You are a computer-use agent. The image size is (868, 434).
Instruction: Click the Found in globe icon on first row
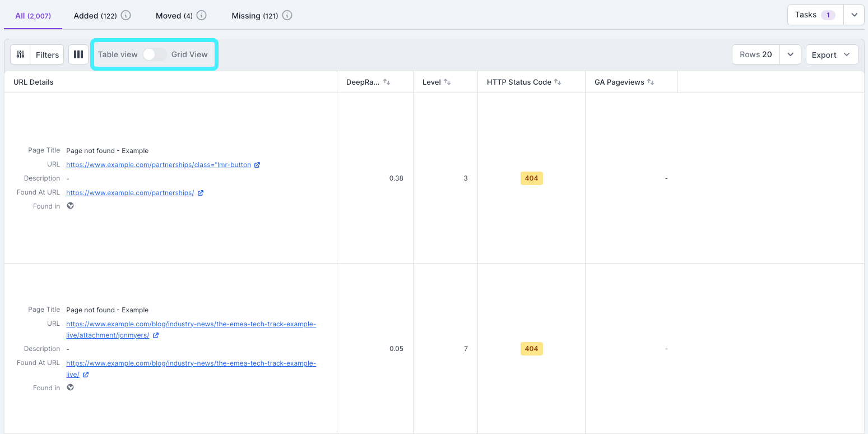(70, 206)
